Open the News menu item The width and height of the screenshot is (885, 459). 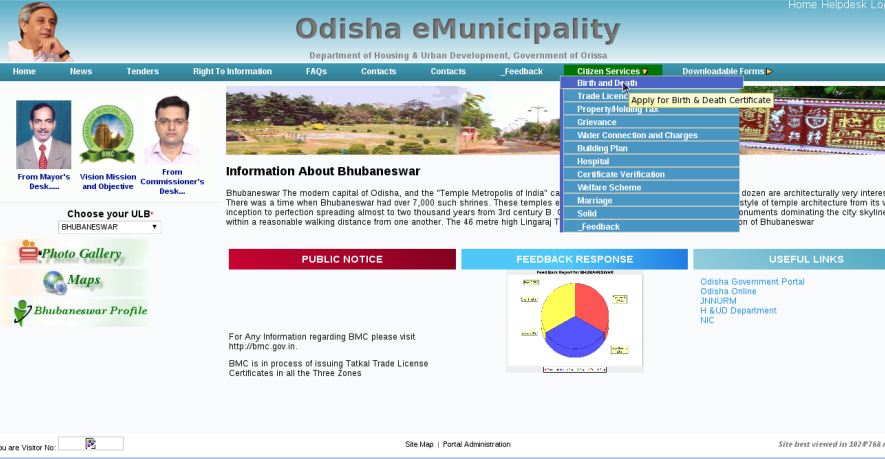click(x=81, y=72)
